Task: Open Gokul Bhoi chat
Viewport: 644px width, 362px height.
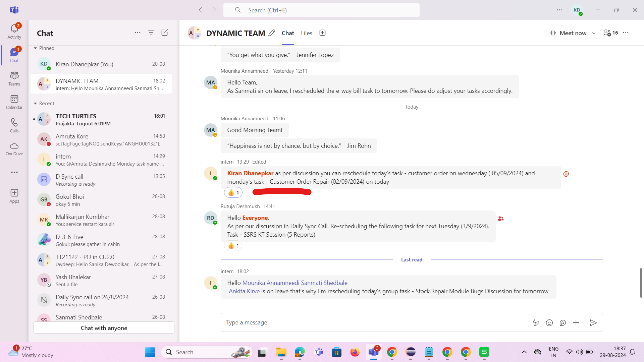Action: click(101, 200)
